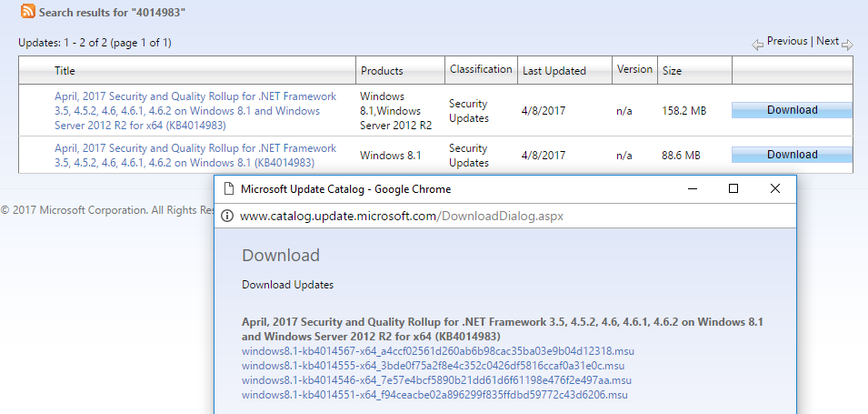Open the Windows 8.1 (KB4014983) rollup title link
Image resolution: width=868 pixels, height=414 pixels.
click(x=195, y=156)
